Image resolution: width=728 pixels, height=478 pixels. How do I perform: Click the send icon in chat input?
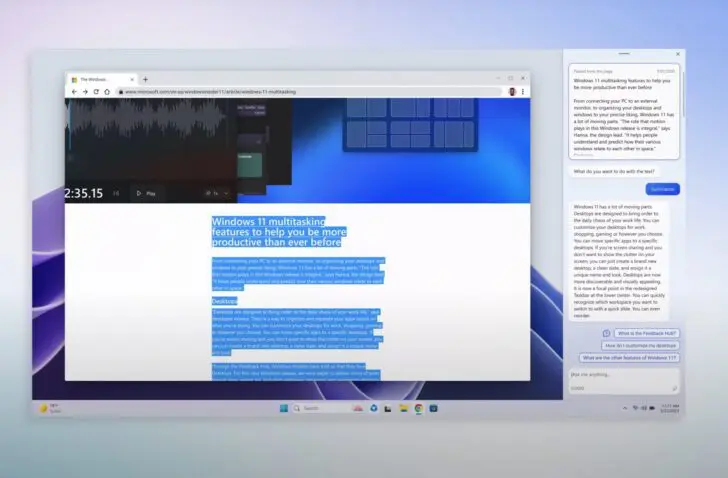(675, 388)
